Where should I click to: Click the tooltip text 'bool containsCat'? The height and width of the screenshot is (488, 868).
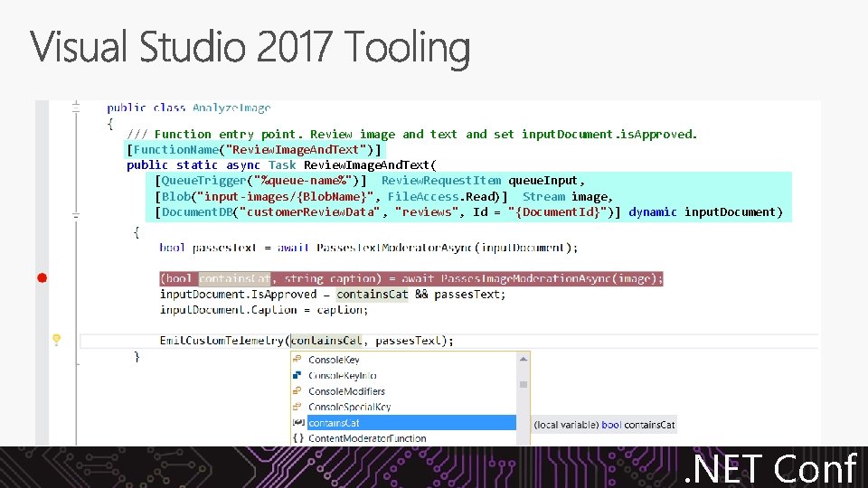click(637, 425)
